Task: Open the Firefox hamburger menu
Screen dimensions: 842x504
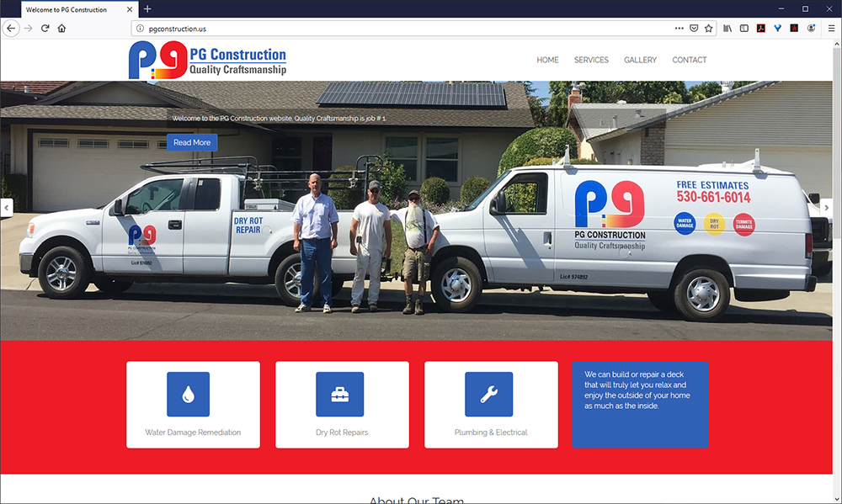Action: (x=831, y=29)
